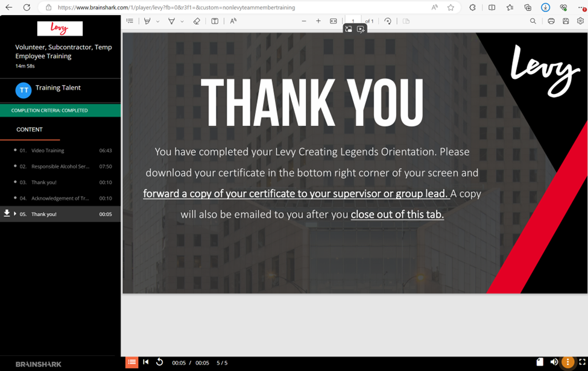Click the orange more options button
The height and width of the screenshot is (371, 588).
click(x=567, y=363)
